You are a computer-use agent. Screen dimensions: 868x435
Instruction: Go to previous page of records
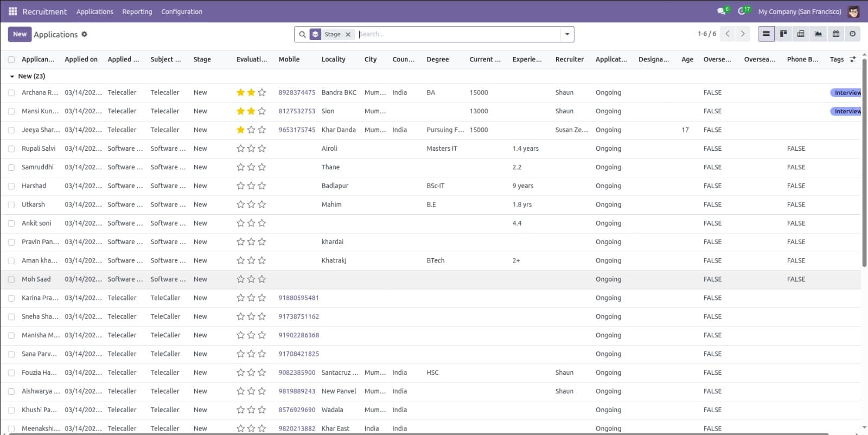pyautogui.click(x=727, y=34)
